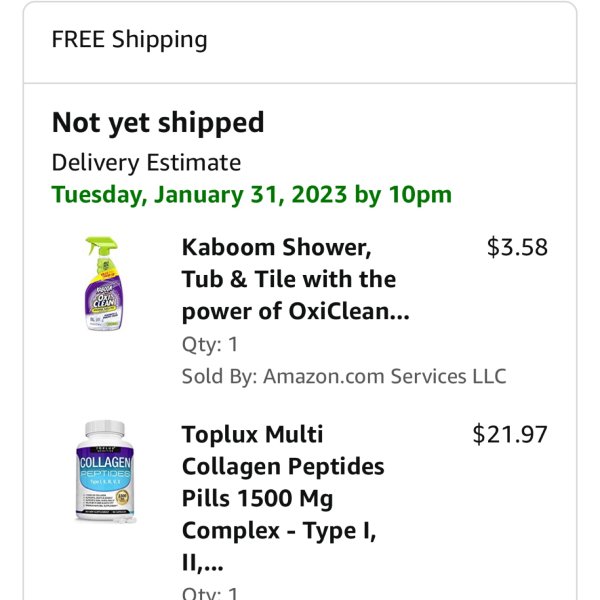The height and width of the screenshot is (600, 600).
Task: Click the $3.58 price of Kaboom item
Action: [x=517, y=247]
